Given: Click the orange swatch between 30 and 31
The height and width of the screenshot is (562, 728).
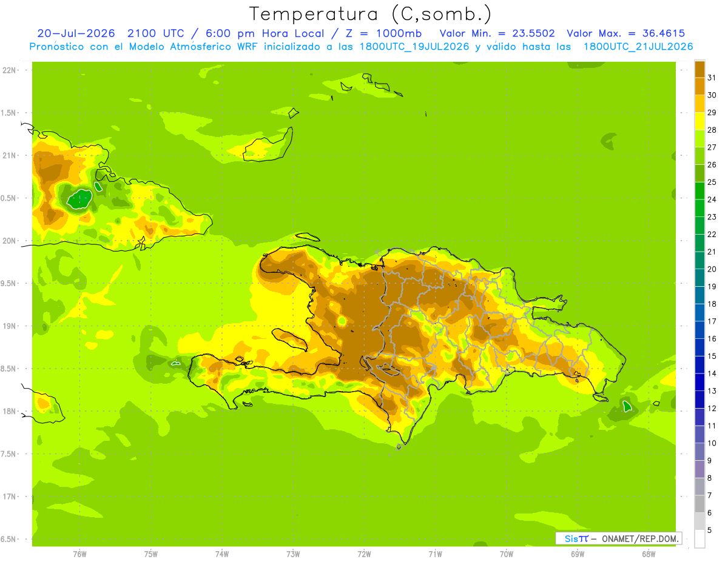Looking at the screenshot, I should pyautogui.click(x=699, y=86).
